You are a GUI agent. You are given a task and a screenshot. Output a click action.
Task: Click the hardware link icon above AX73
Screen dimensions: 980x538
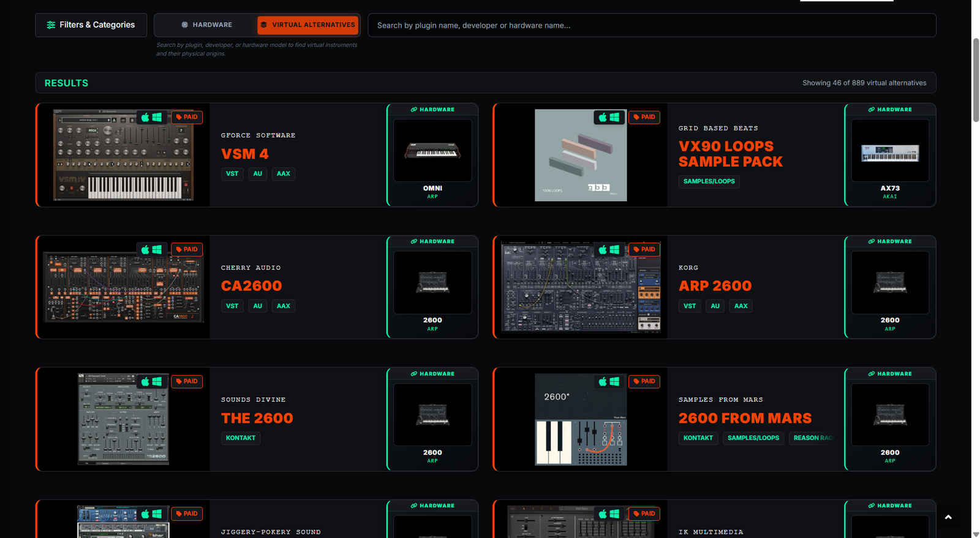[x=872, y=110]
